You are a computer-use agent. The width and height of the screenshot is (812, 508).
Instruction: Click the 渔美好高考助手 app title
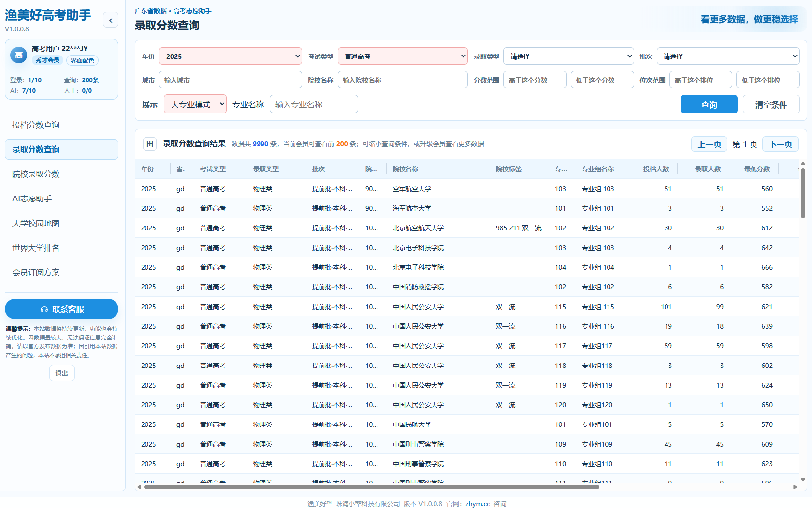point(48,15)
